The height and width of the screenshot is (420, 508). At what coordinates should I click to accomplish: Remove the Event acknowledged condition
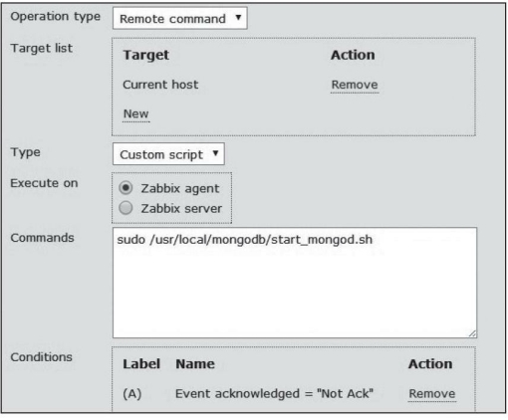point(432,394)
